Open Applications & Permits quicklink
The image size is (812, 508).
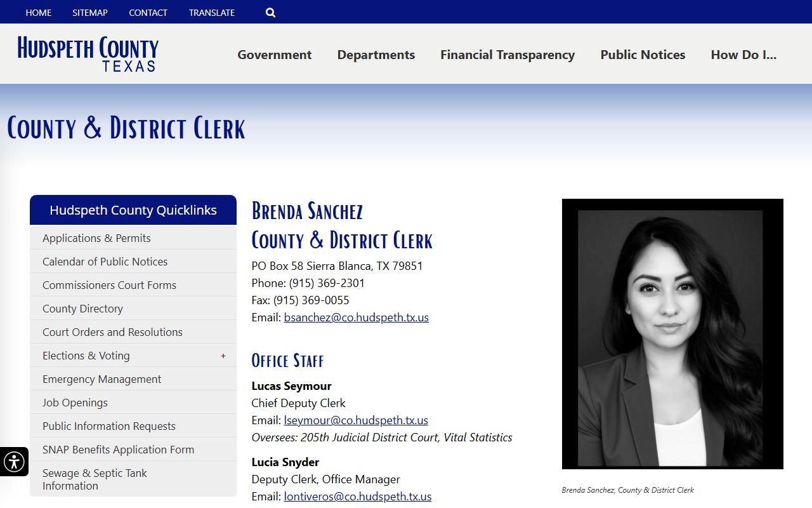pos(133,238)
